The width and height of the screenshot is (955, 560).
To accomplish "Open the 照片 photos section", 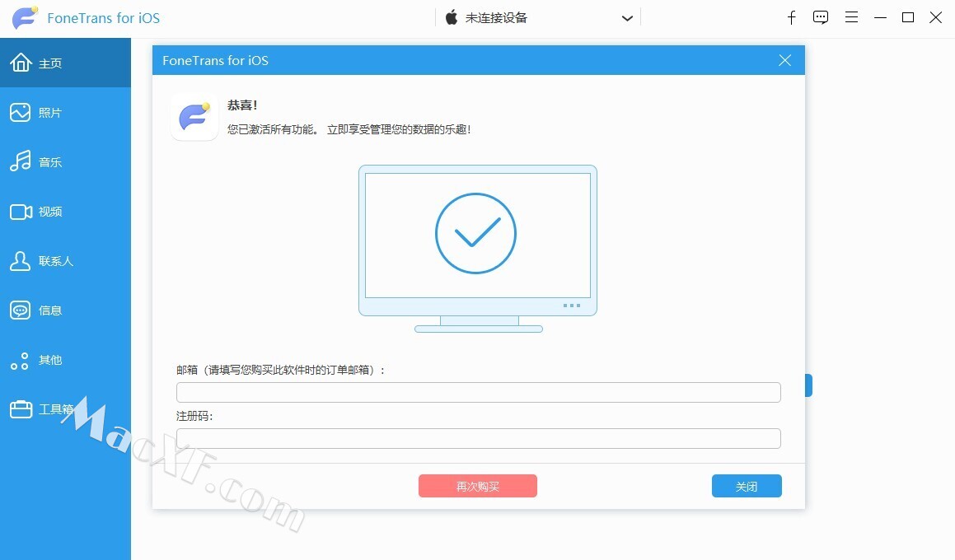I will point(65,113).
